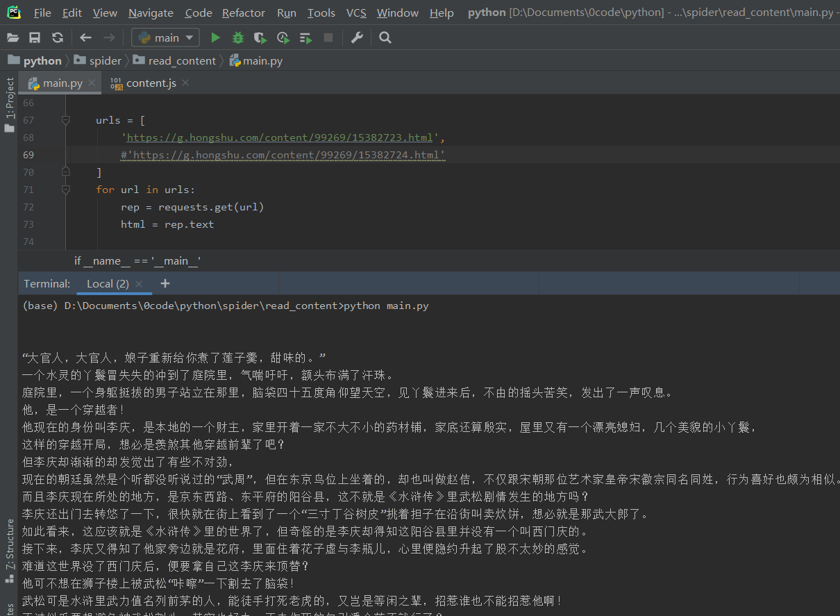Collapse fold marker on line 70
Viewport: 840px width, 616px height.
click(x=66, y=172)
